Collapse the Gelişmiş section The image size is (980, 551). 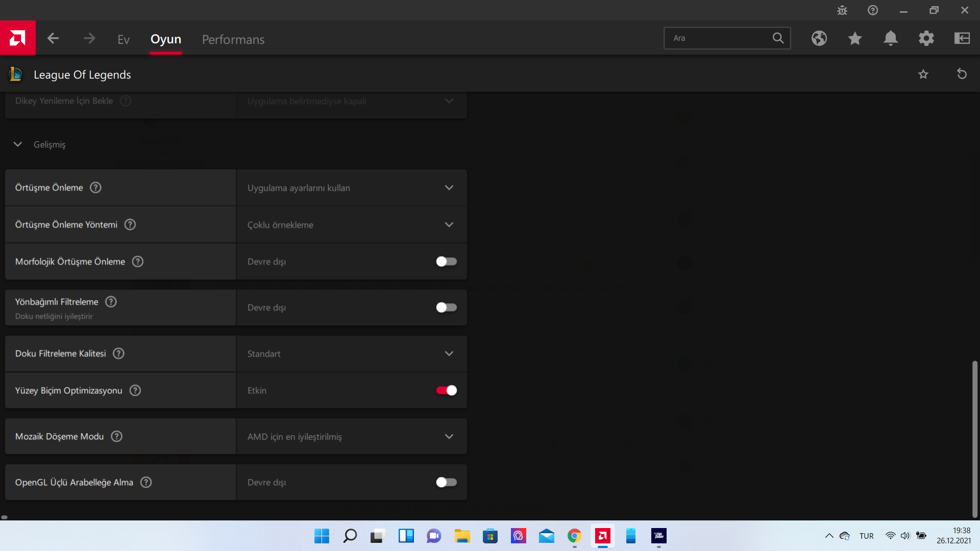[18, 144]
